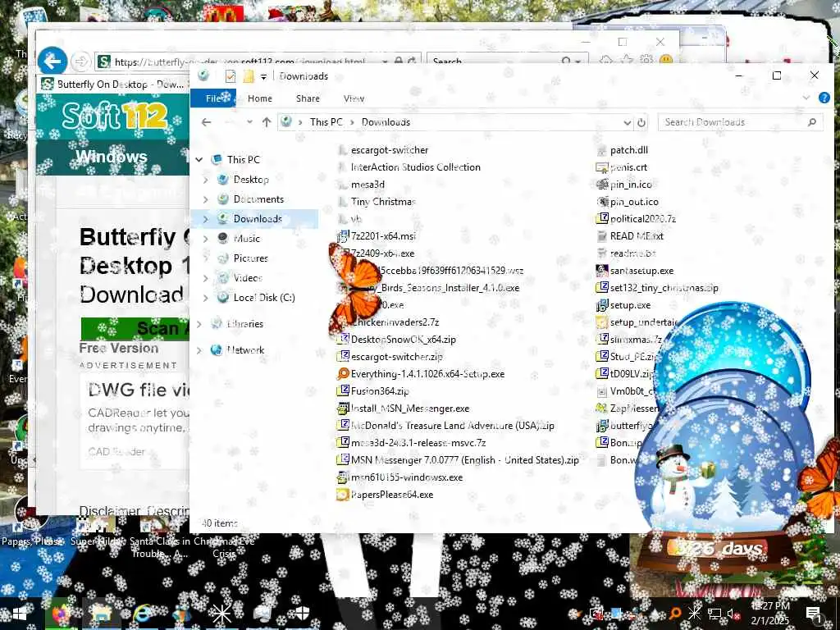Open the MSN Messenger taskbar icon

point(182,614)
